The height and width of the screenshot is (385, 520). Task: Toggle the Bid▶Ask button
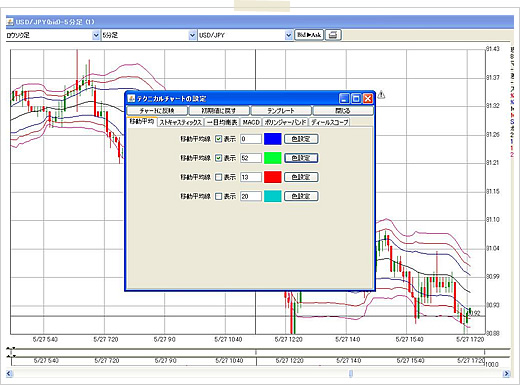click(309, 35)
